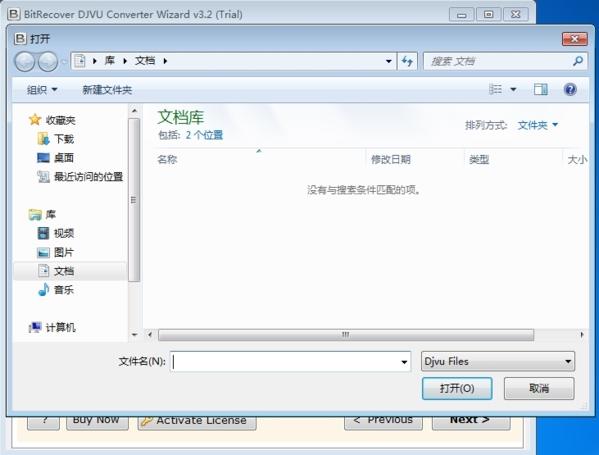Select the 桌面 icon in sidebar
The height and width of the screenshot is (455, 599).
pos(43,157)
